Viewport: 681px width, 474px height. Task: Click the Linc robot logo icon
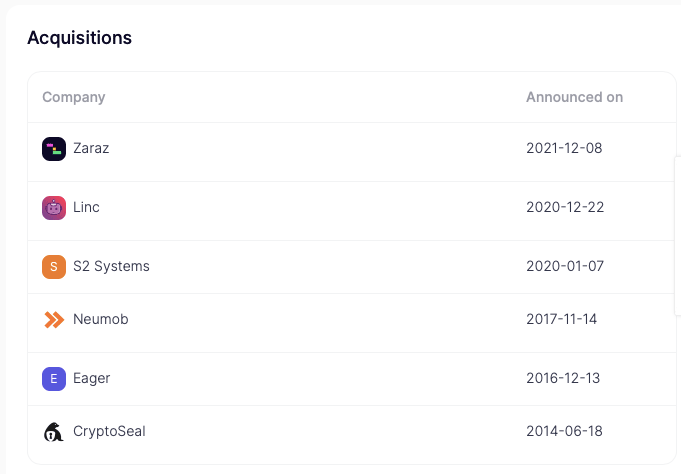[x=54, y=208]
